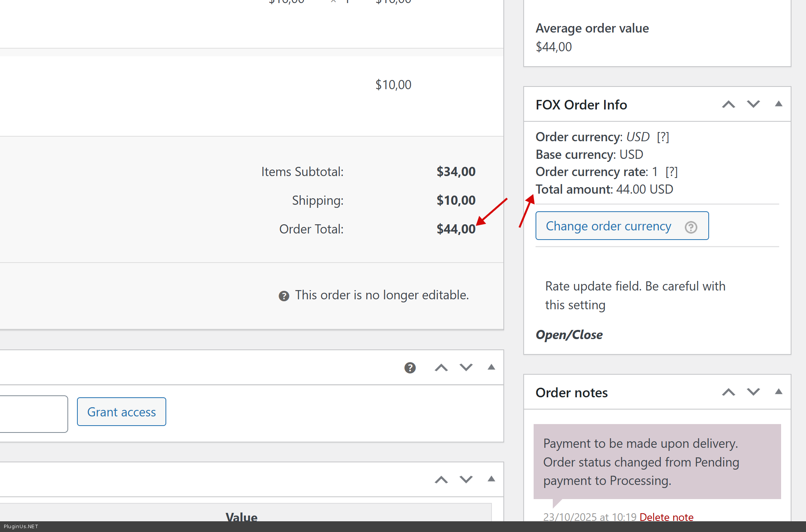Move Order notes panel up
The height and width of the screenshot is (532, 806).
pyautogui.click(x=728, y=392)
